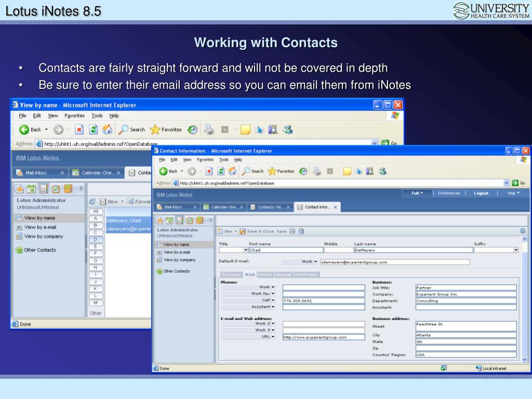Screen dimensions: 532x399
Task: Click Go button in Contact Information window
Action: click(518, 183)
